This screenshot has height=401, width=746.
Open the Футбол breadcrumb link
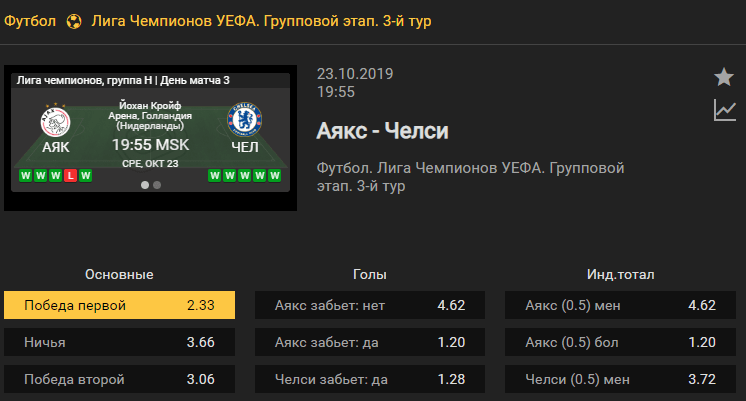point(30,21)
